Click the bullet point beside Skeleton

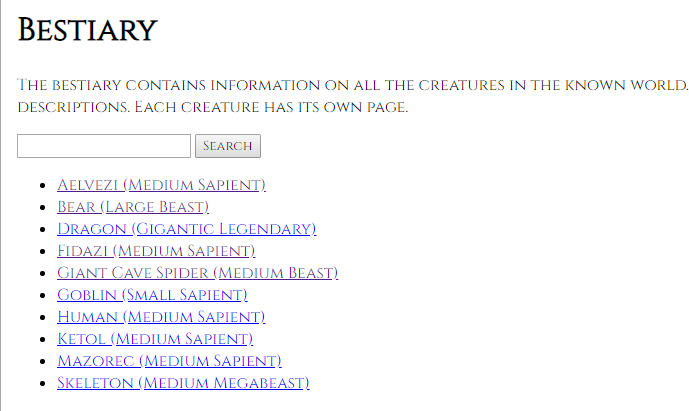(x=43, y=383)
